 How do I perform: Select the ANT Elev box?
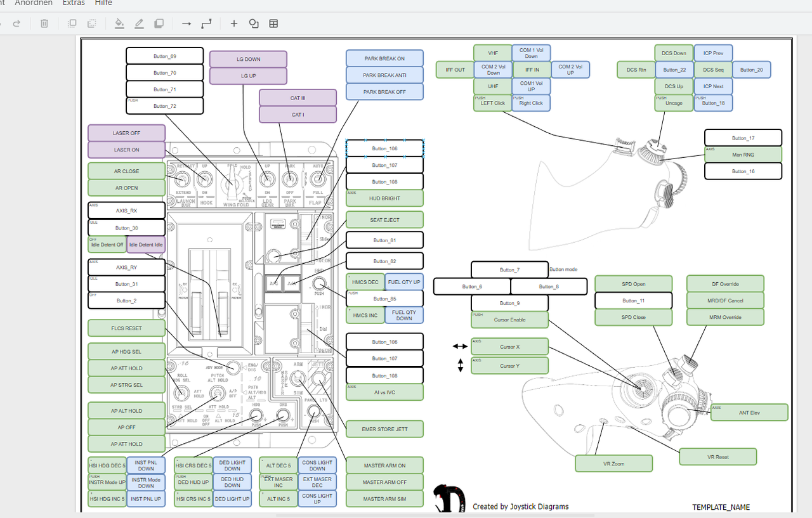pos(749,412)
